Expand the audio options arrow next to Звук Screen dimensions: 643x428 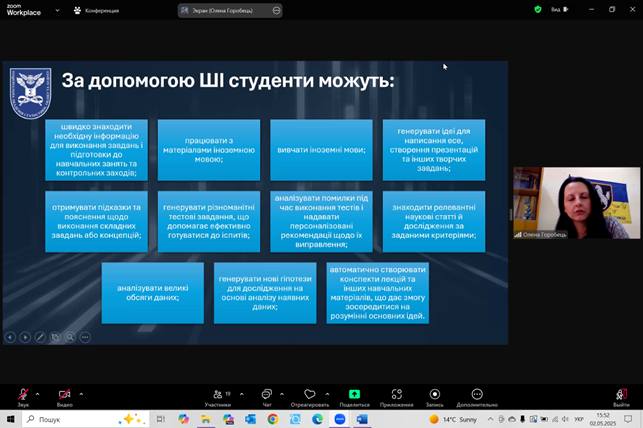click(37, 393)
